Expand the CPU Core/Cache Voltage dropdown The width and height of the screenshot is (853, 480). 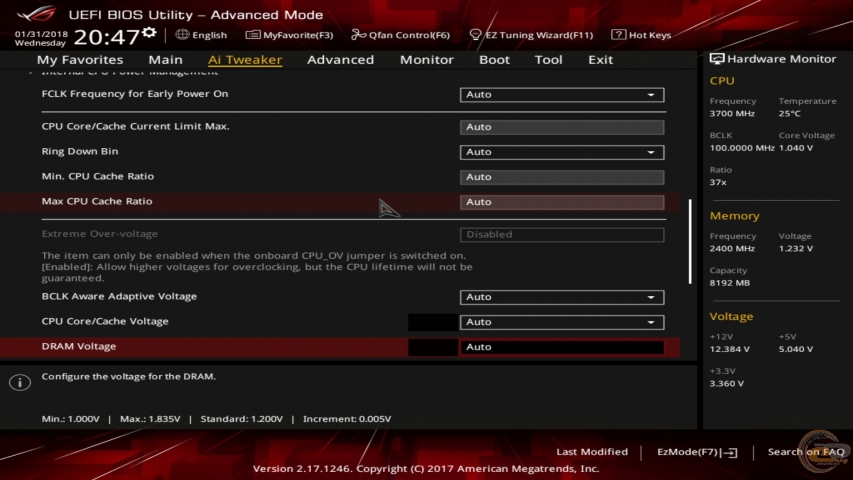coord(562,322)
